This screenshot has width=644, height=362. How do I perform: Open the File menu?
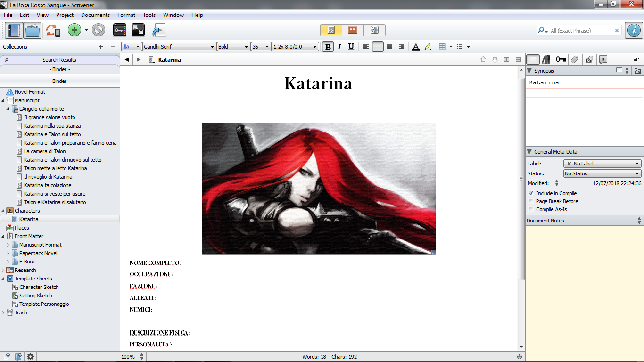coord(8,15)
